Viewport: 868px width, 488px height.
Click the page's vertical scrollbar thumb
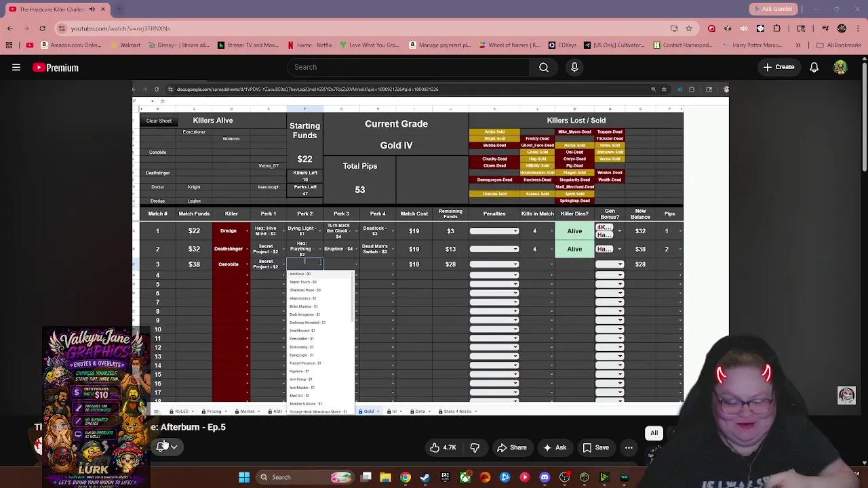pos(864,117)
